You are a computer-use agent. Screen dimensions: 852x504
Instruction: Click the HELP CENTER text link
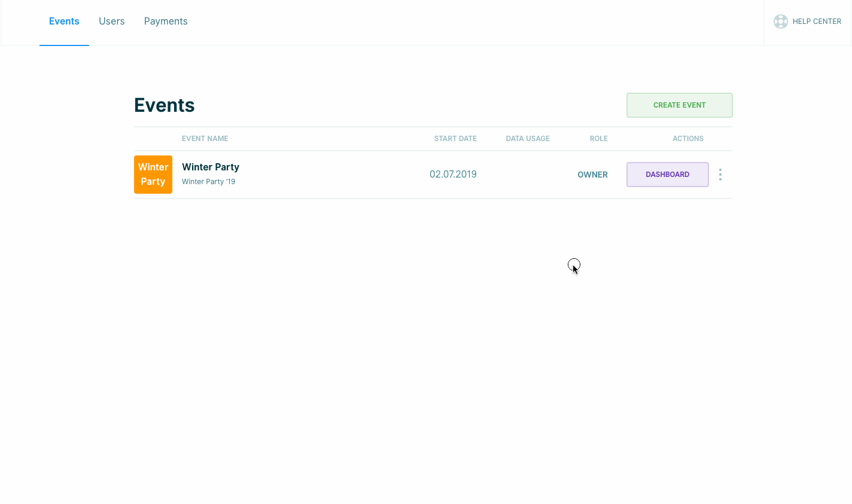(x=816, y=22)
